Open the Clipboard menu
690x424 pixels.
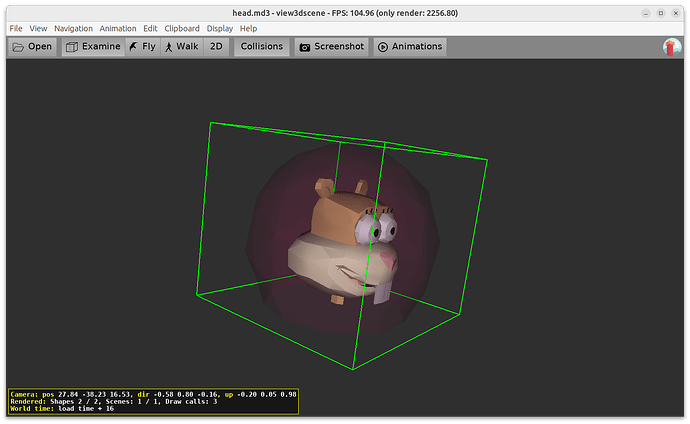182,29
